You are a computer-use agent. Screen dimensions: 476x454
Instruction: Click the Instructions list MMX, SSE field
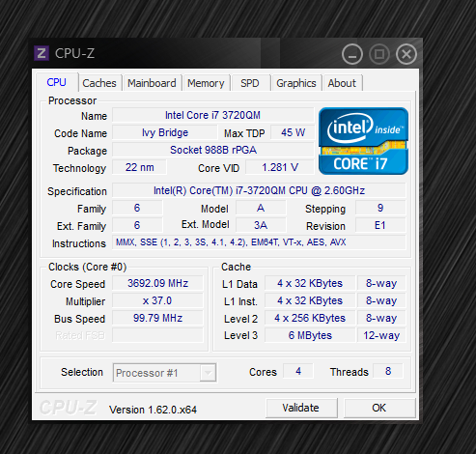(259, 242)
